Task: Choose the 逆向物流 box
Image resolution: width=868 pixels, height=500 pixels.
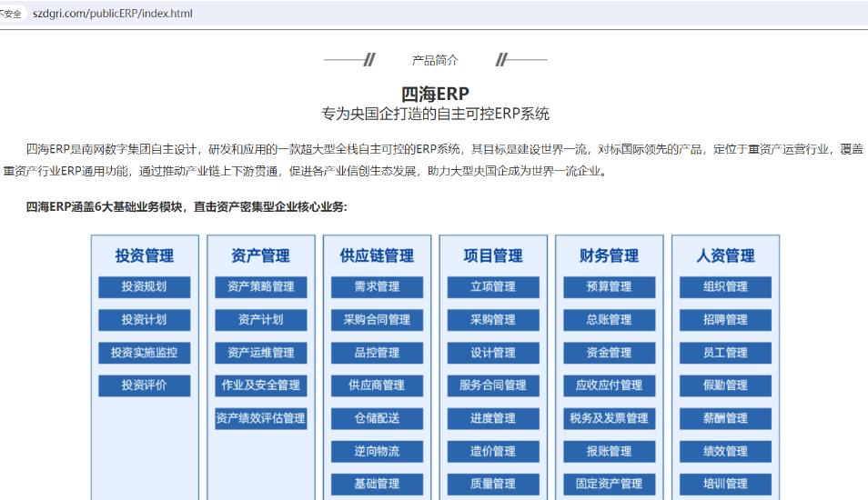Action: click(377, 451)
